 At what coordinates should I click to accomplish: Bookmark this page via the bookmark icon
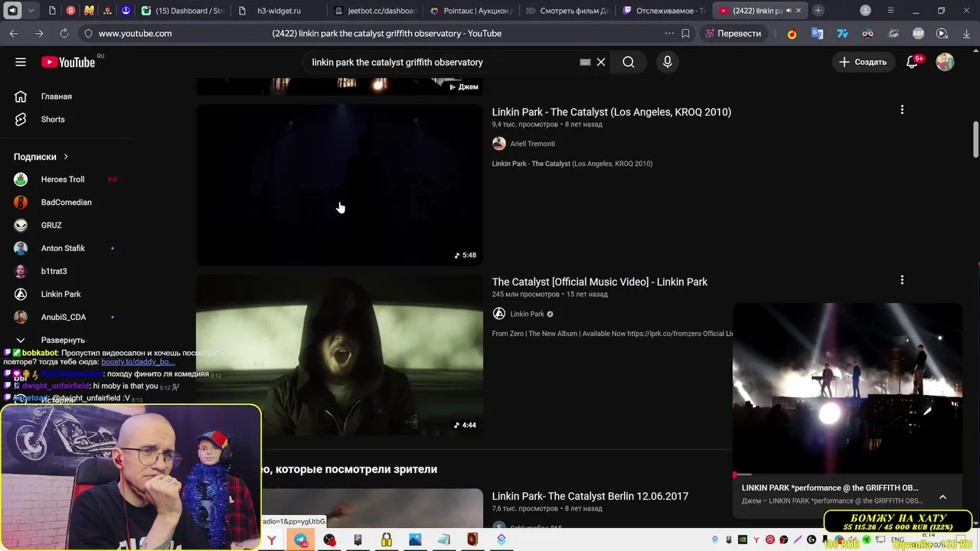click(x=685, y=34)
